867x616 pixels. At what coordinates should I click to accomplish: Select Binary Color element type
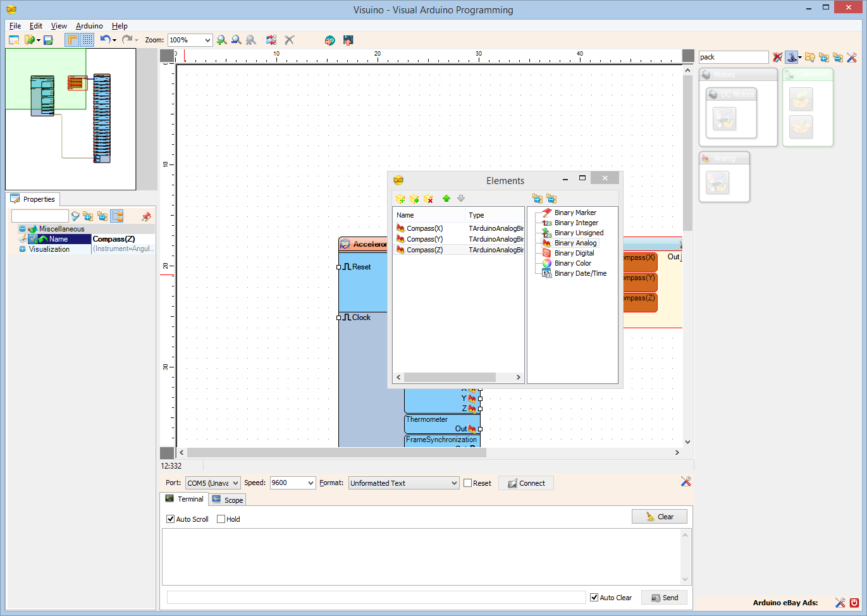click(573, 263)
